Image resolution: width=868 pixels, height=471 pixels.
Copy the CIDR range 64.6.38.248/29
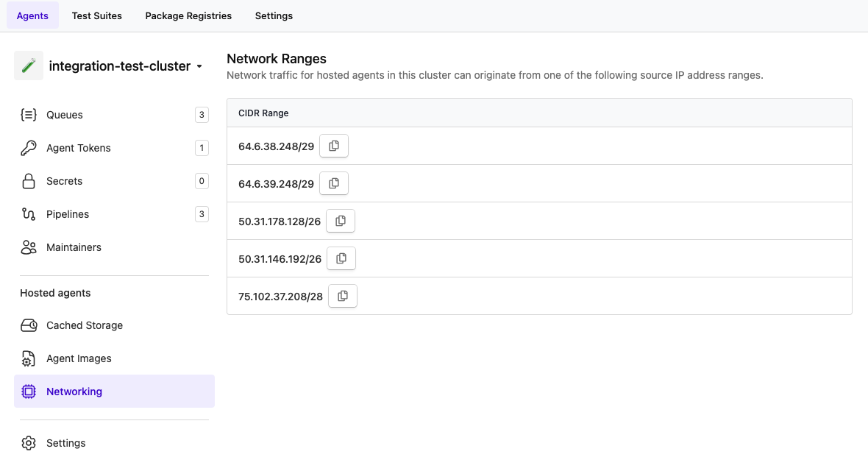[x=334, y=146]
